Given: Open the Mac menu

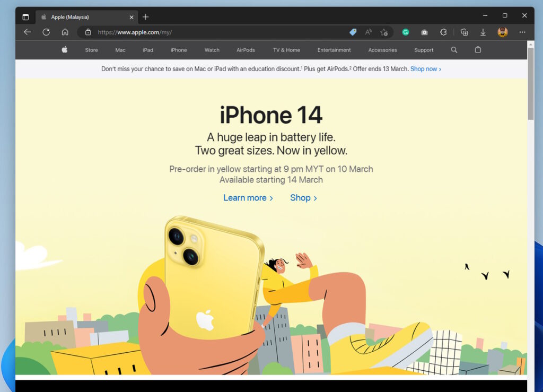Looking at the screenshot, I should [x=120, y=50].
